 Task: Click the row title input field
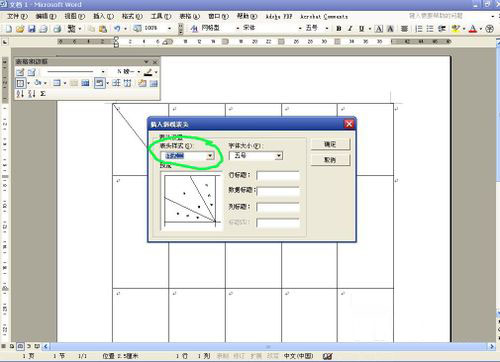tap(278, 175)
